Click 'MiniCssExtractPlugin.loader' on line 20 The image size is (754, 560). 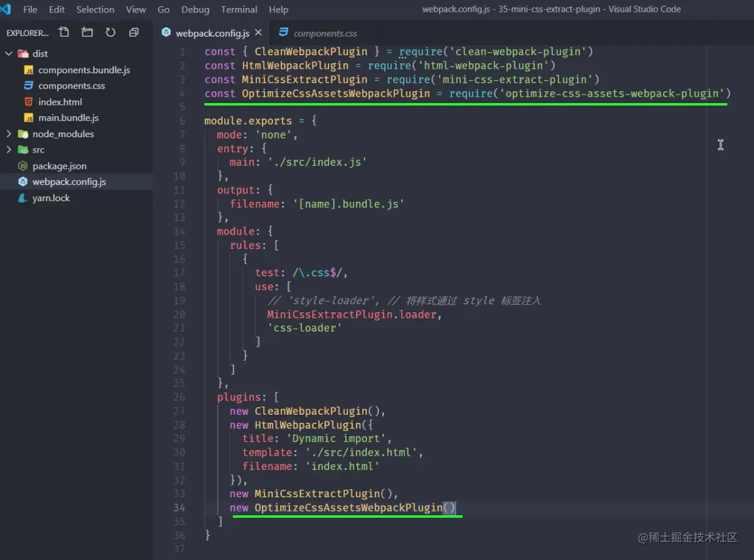tap(352, 314)
